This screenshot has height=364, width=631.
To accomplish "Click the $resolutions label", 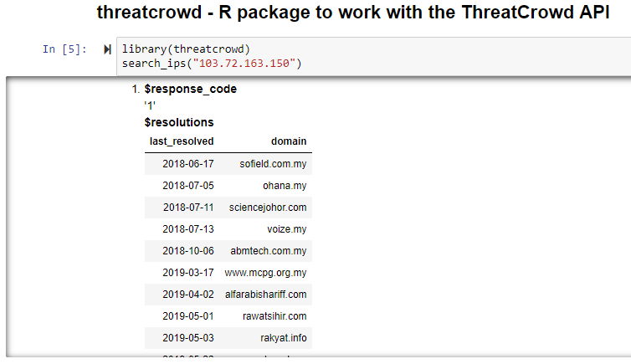I will [x=178, y=122].
